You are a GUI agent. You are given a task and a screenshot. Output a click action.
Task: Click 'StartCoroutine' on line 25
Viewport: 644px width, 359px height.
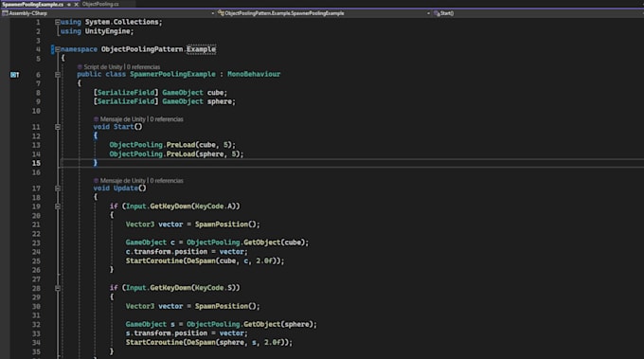(154, 261)
